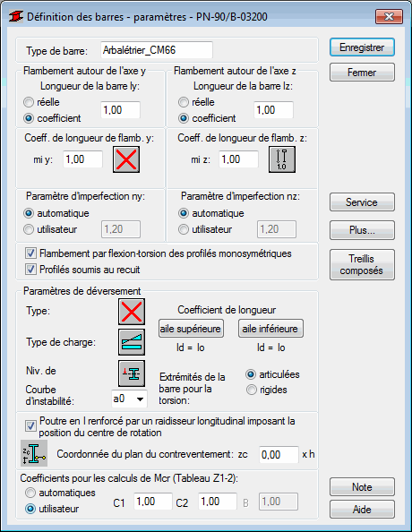Select utilisateur for imperfection parameter nz

coord(184,229)
